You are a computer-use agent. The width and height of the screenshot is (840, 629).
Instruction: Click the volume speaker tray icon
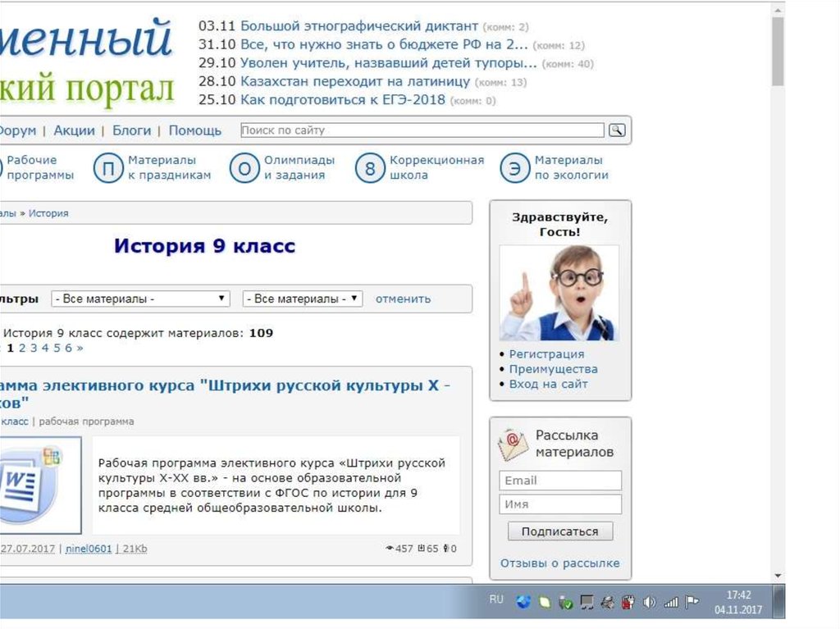650,603
